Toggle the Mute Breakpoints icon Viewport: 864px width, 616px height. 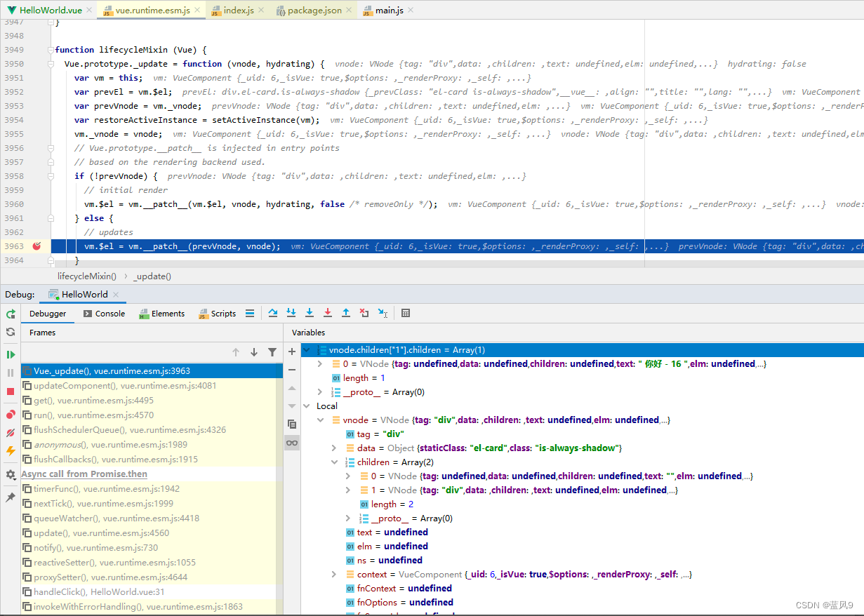pyautogui.click(x=10, y=431)
